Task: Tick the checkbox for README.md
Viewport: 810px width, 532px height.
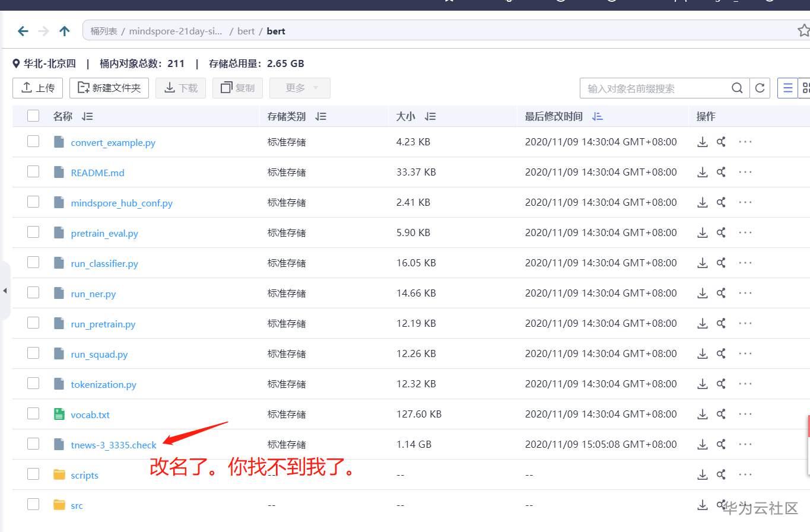Action: pos(33,171)
